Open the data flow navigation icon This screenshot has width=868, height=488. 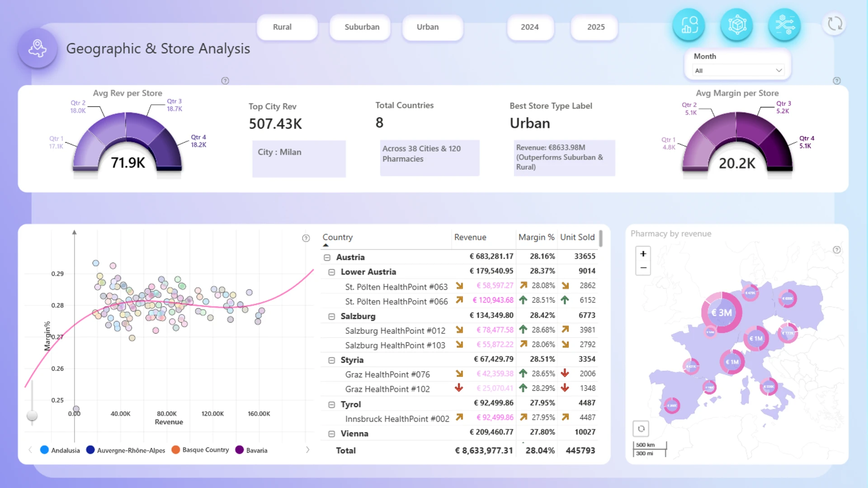pyautogui.click(x=785, y=25)
